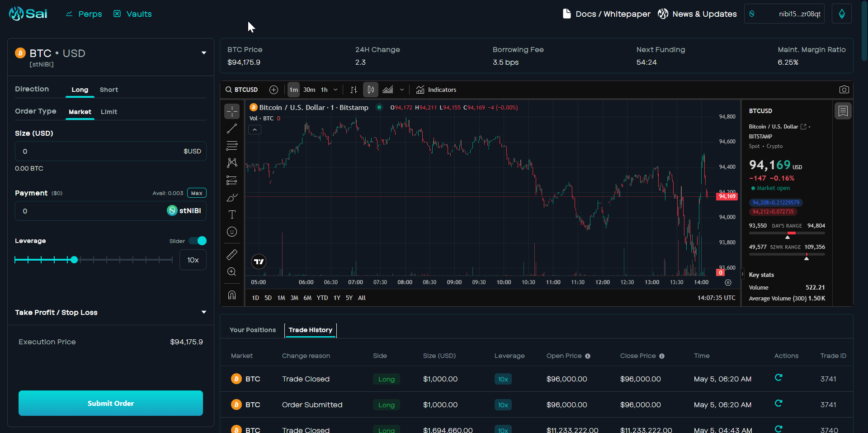868x433 pixels.
Task: Expand Take Profit / Stop Loss section
Action: coord(204,312)
